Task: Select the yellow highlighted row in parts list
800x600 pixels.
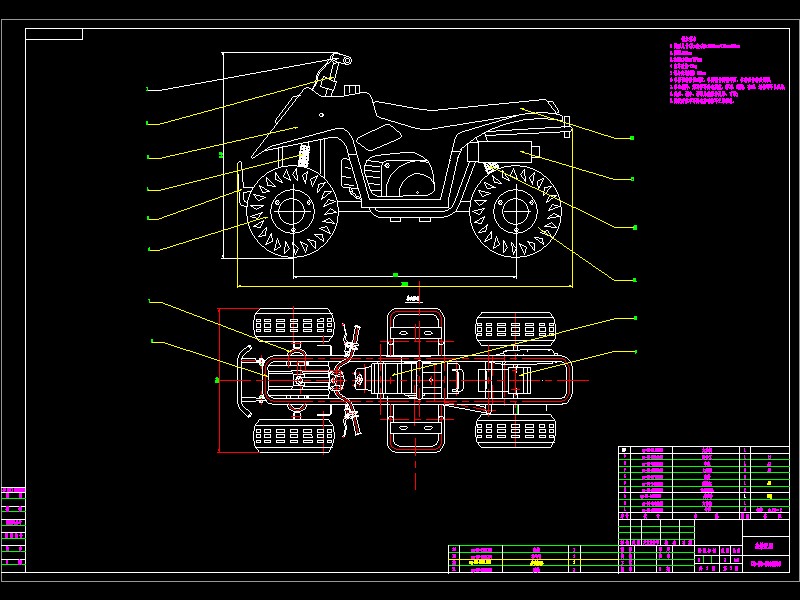Action: click(x=533, y=563)
